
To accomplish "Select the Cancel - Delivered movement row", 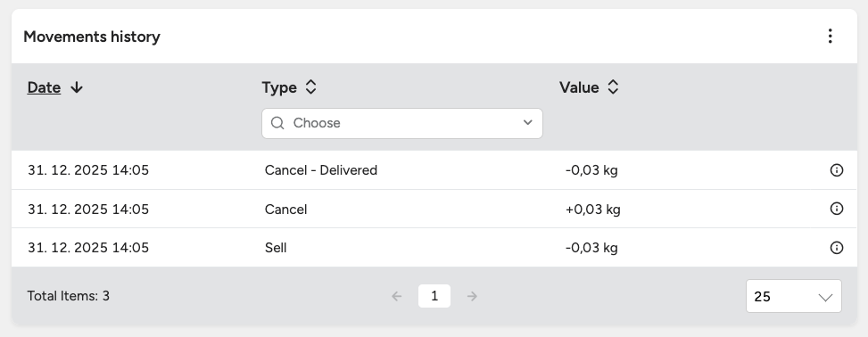I will [x=434, y=170].
